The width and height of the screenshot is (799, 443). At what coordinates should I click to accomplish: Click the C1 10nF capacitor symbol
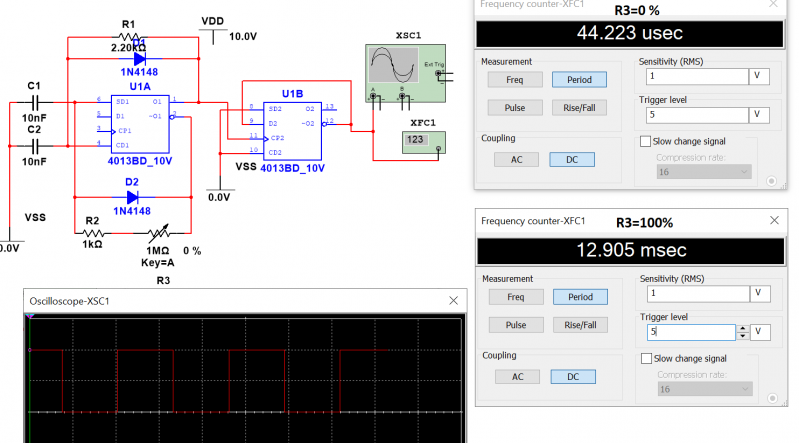35,102
